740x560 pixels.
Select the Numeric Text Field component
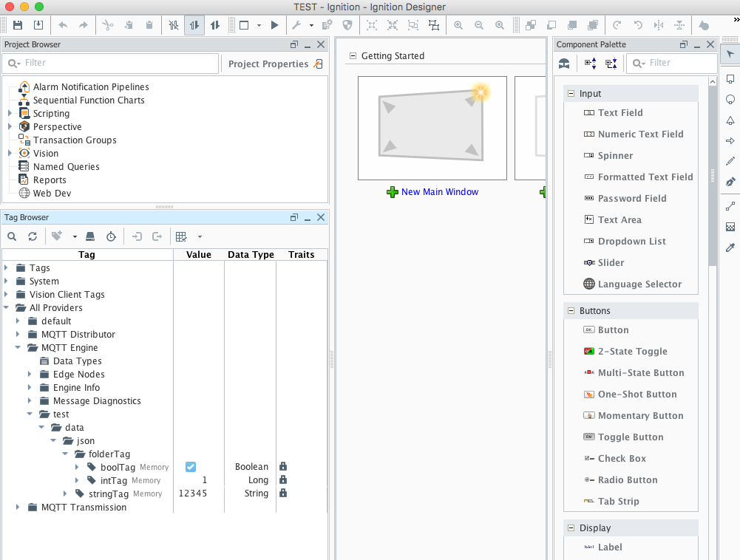634,134
